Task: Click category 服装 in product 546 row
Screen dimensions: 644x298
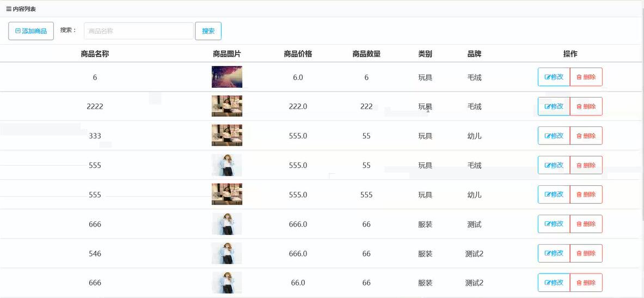Action: tap(425, 254)
